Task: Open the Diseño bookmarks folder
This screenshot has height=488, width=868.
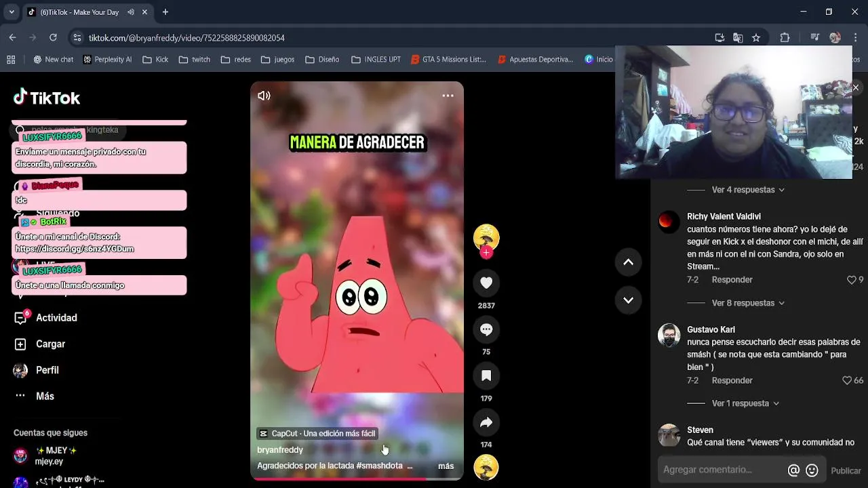Action: [x=322, y=60]
